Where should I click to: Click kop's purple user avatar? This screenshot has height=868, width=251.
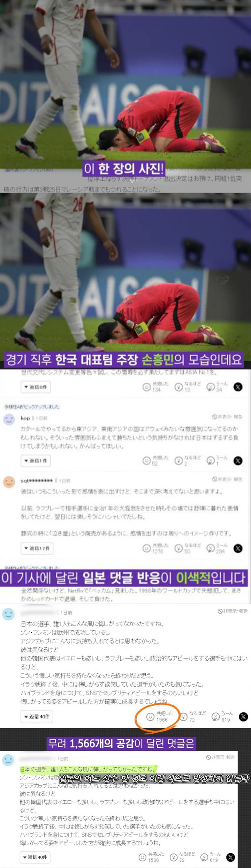coord(9,419)
